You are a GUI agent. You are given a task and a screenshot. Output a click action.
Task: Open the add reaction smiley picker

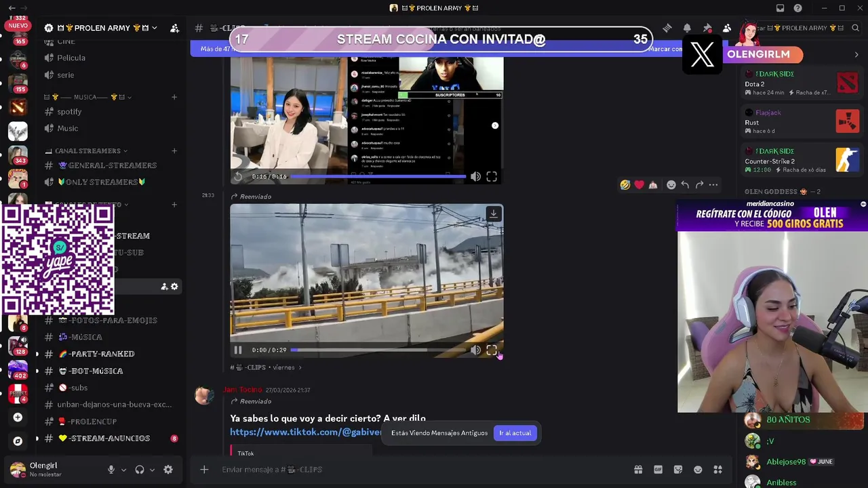(x=671, y=184)
